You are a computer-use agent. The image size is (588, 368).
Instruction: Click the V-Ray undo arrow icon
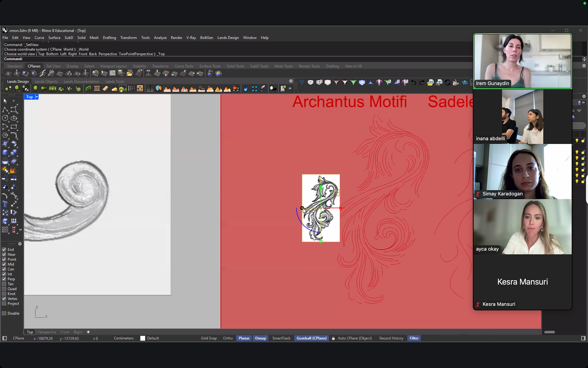point(413,82)
